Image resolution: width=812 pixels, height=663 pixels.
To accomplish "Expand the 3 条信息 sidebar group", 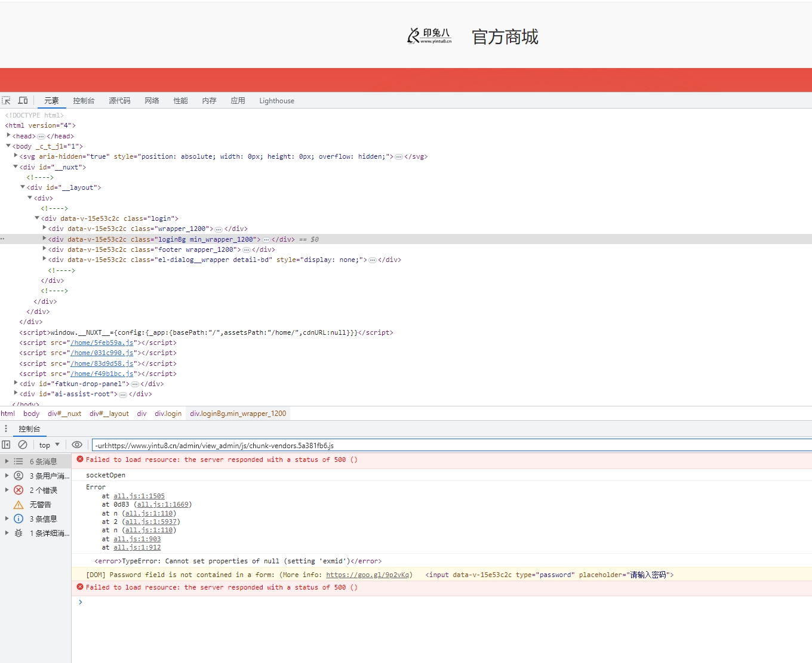I will point(7,519).
